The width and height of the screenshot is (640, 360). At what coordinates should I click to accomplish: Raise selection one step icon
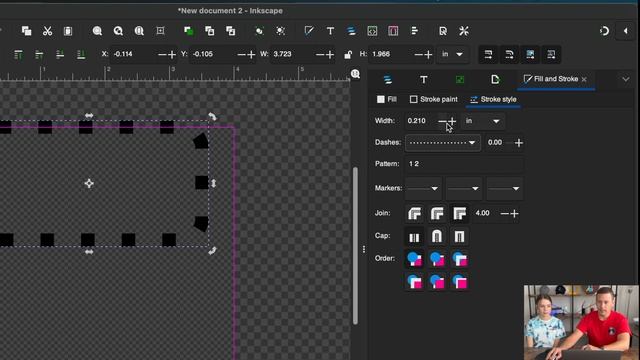point(39,55)
